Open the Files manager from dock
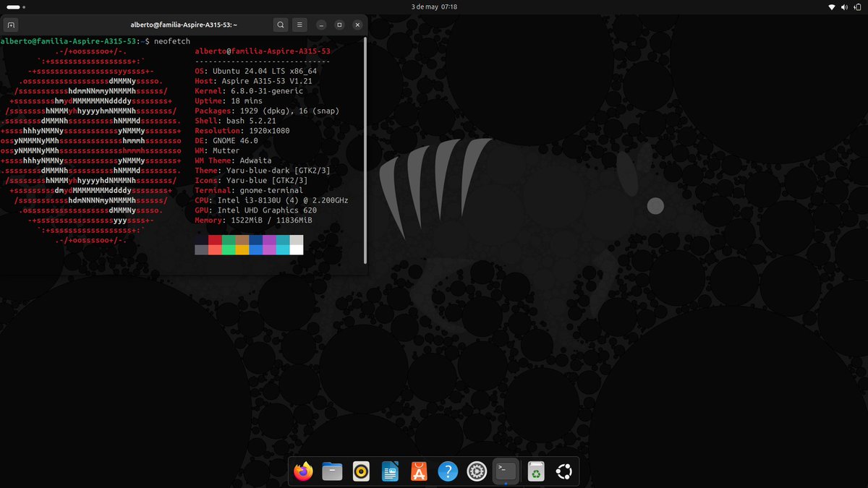 point(332,472)
